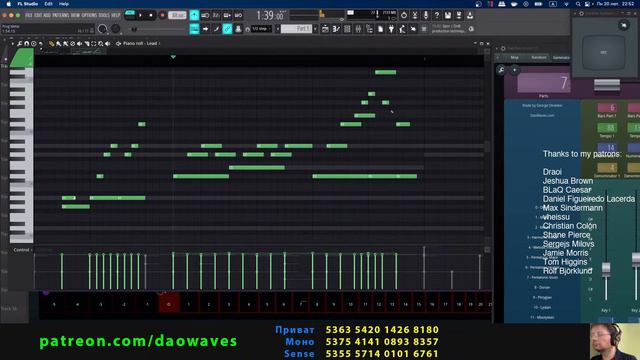Open the Apple menu
The image size is (640, 360).
pos(9,4)
